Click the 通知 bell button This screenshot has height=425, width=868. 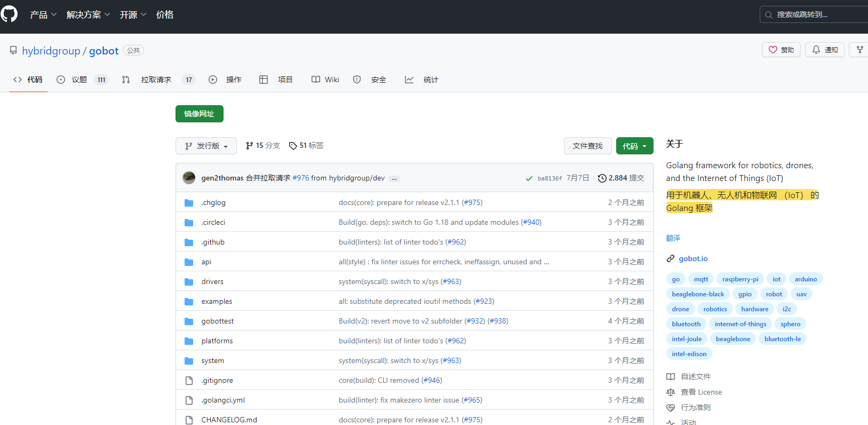pos(825,50)
